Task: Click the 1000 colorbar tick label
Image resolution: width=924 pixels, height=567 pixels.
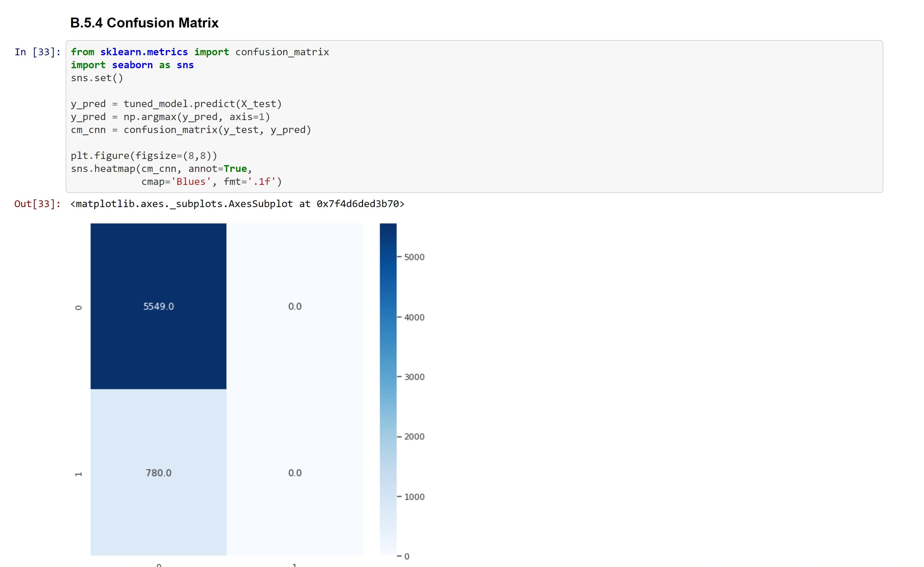Action: click(x=414, y=497)
